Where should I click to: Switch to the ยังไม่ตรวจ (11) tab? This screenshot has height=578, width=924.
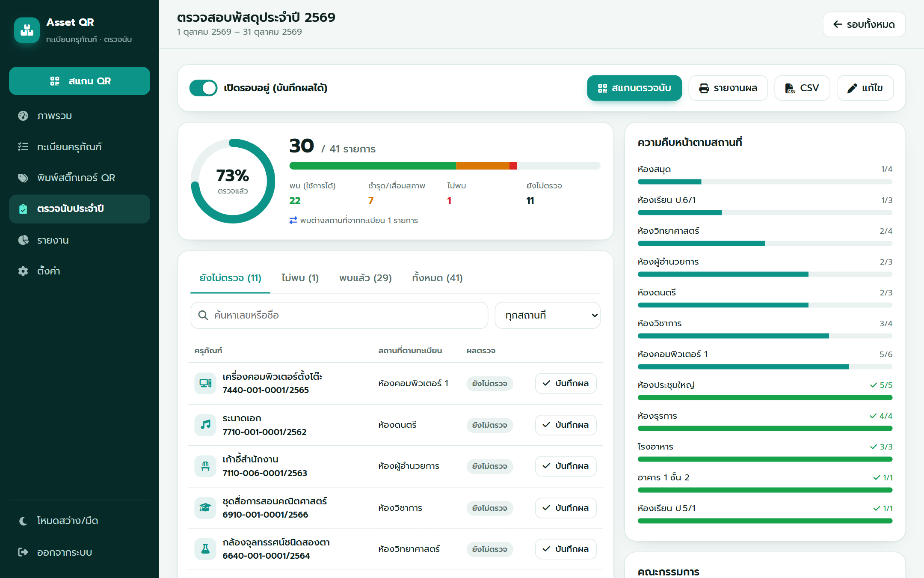click(230, 278)
